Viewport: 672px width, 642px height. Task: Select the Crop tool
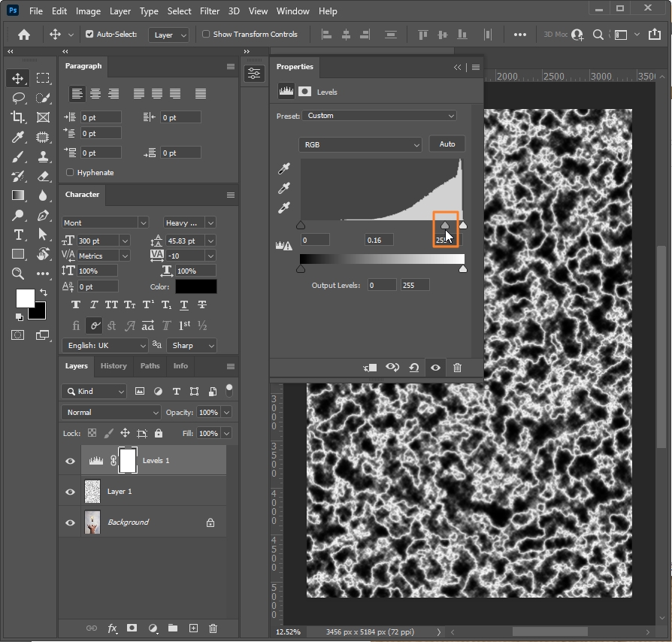pos(18,117)
